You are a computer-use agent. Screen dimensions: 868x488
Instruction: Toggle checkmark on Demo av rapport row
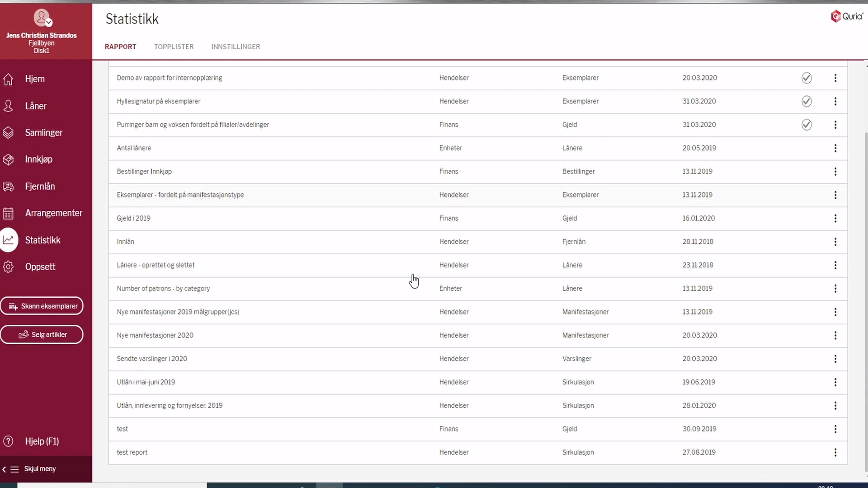coord(807,78)
